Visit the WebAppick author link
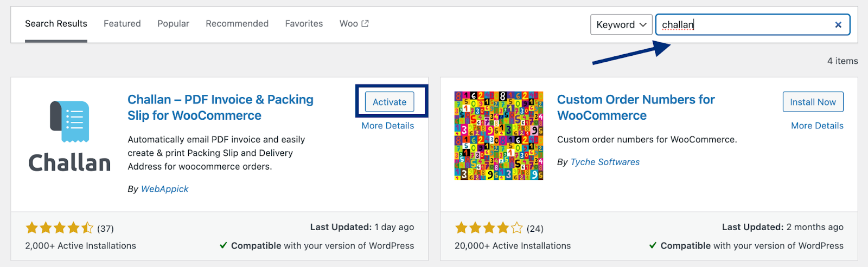Viewport: 868px width, 267px height. (x=164, y=189)
